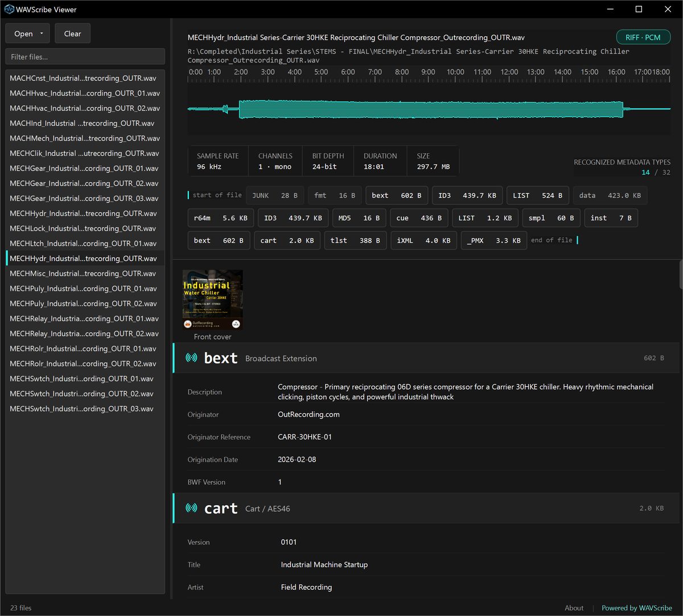Select MECHGear file ending OUTR_03.wav

tap(85, 199)
